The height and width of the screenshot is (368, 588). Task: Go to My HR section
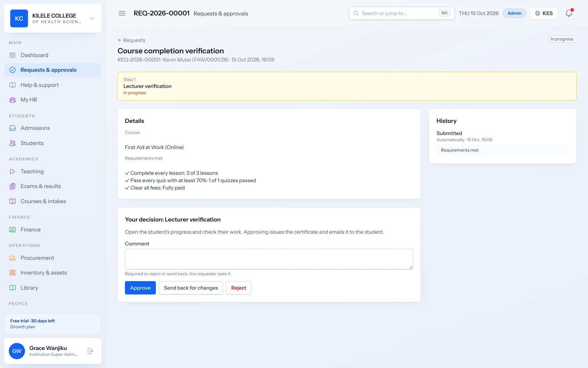point(53,100)
